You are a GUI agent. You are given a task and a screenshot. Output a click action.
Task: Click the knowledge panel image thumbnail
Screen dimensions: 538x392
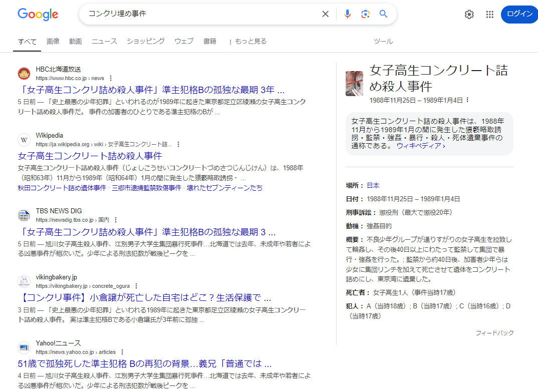pos(354,82)
